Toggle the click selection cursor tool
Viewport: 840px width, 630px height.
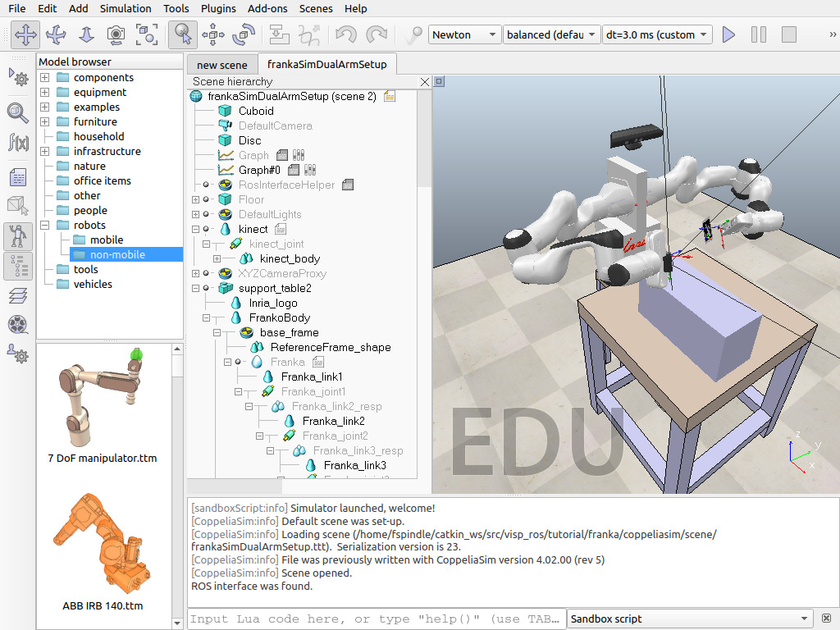coord(182,34)
